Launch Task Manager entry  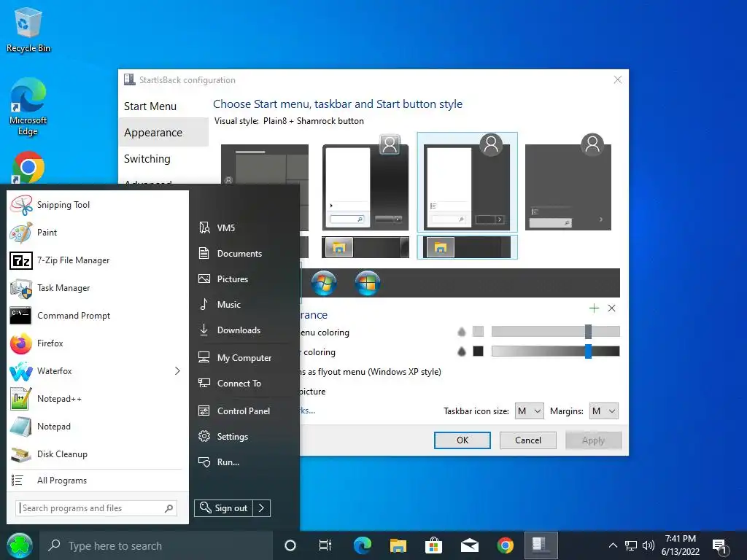(x=97, y=287)
